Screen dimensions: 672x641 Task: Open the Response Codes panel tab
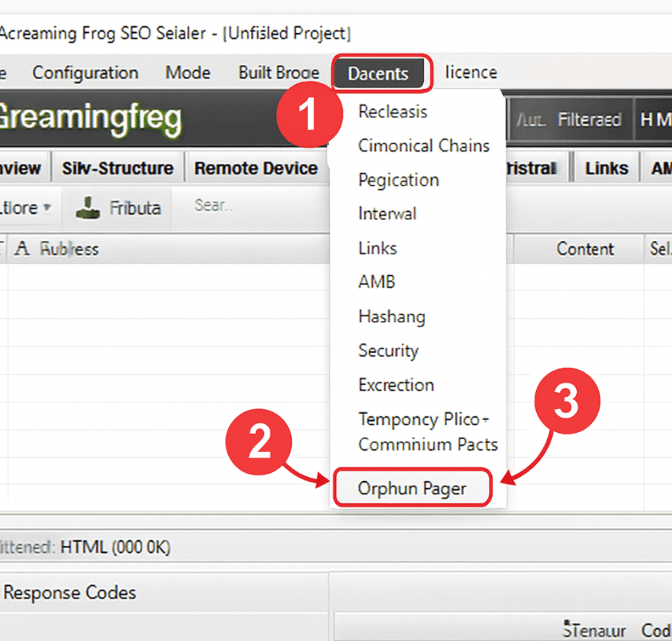(x=70, y=593)
